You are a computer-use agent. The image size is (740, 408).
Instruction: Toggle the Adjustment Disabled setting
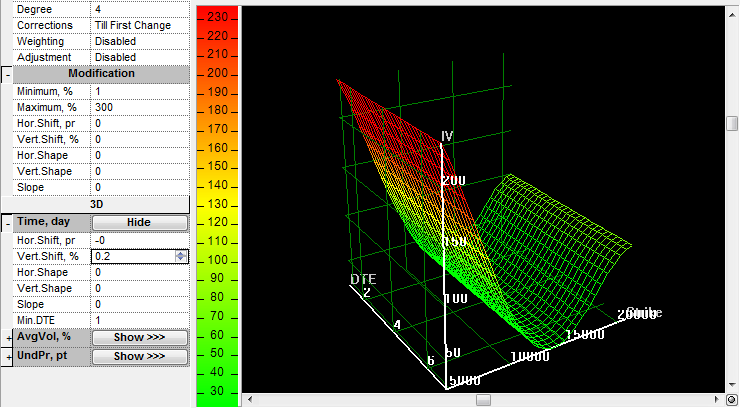[139, 57]
